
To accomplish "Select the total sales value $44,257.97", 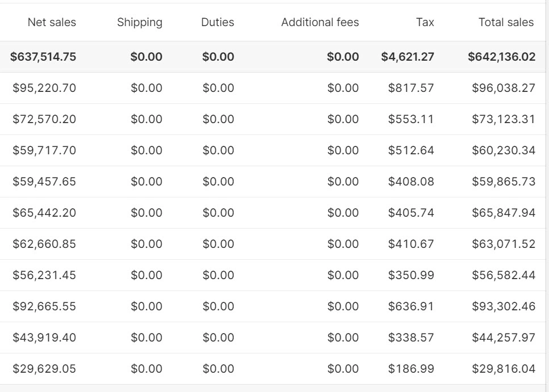I will click(504, 338).
